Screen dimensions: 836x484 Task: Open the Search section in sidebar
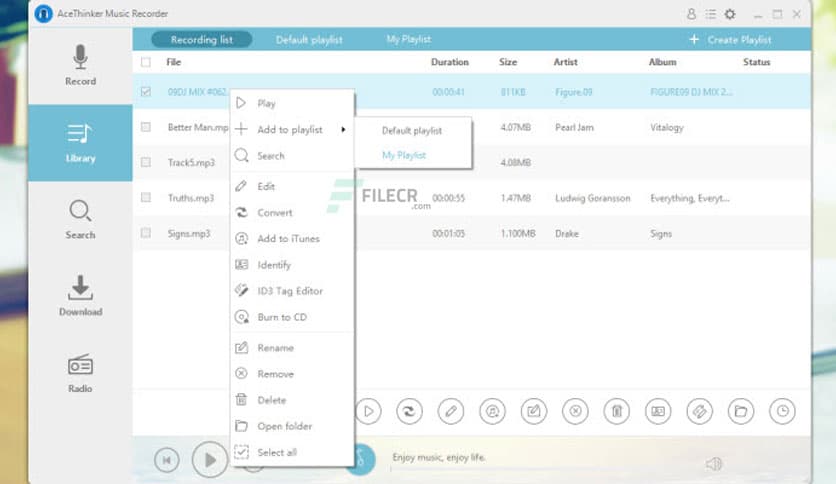[x=81, y=220]
